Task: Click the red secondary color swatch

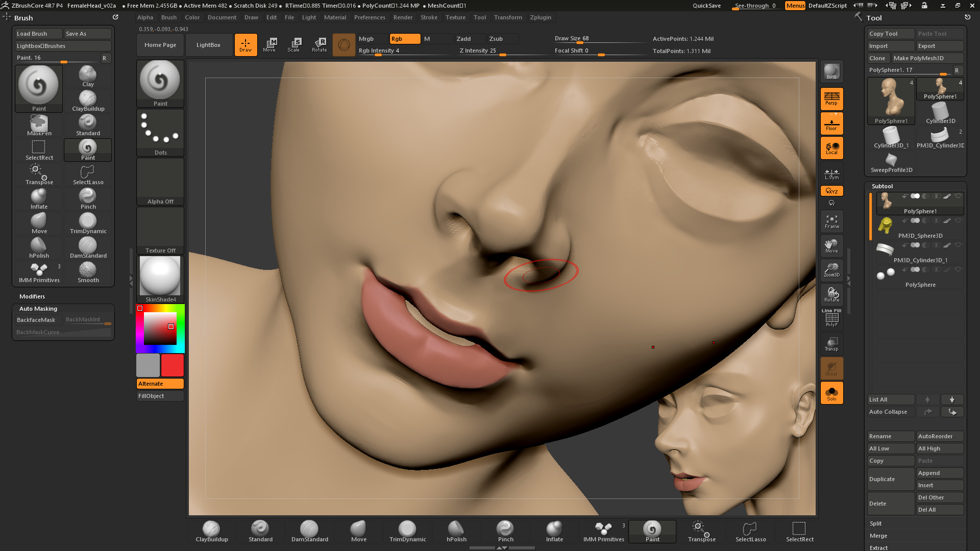Action: point(173,365)
